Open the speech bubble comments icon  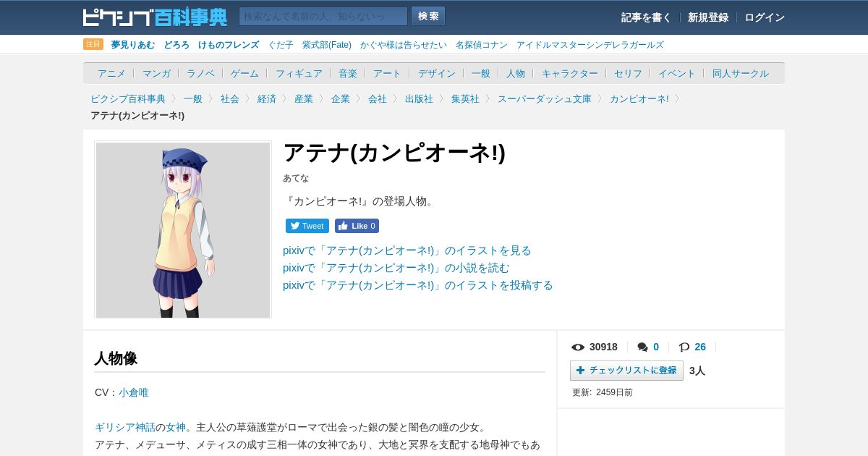[x=642, y=347]
